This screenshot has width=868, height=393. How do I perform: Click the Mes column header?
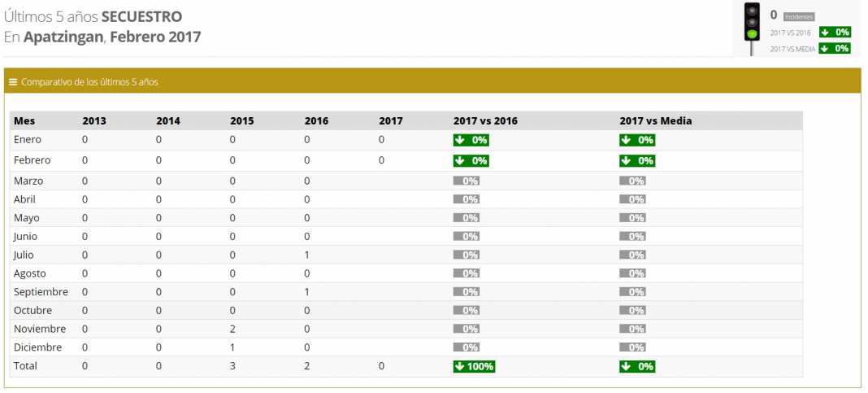pos(24,120)
